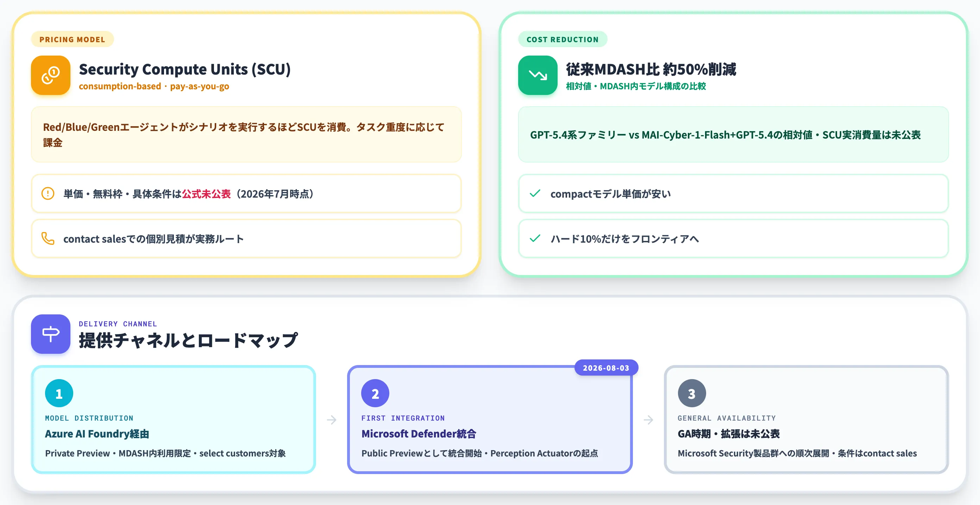This screenshot has height=505, width=980.
Task: Click 相対値・MDASH内モデル構成の比較 subtitle
Action: (636, 86)
